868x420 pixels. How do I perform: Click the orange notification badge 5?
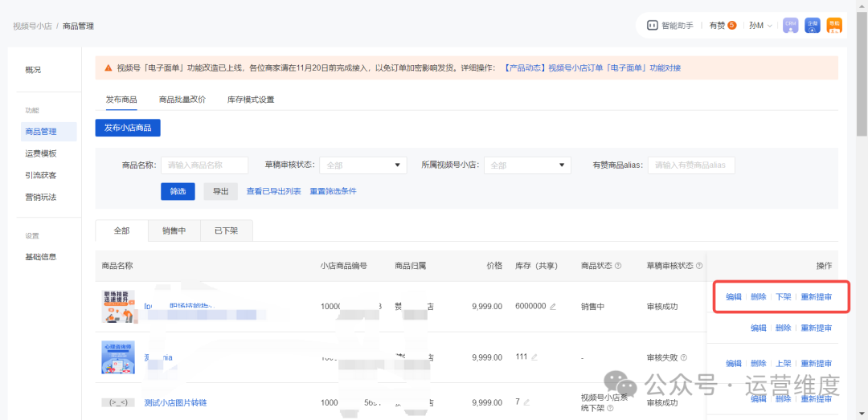click(x=732, y=25)
